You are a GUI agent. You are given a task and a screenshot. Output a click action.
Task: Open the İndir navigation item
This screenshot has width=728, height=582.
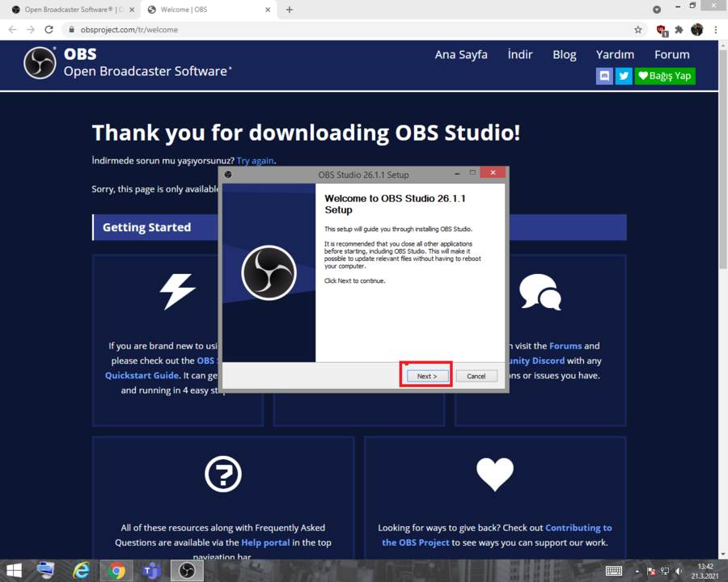tap(520, 55)
